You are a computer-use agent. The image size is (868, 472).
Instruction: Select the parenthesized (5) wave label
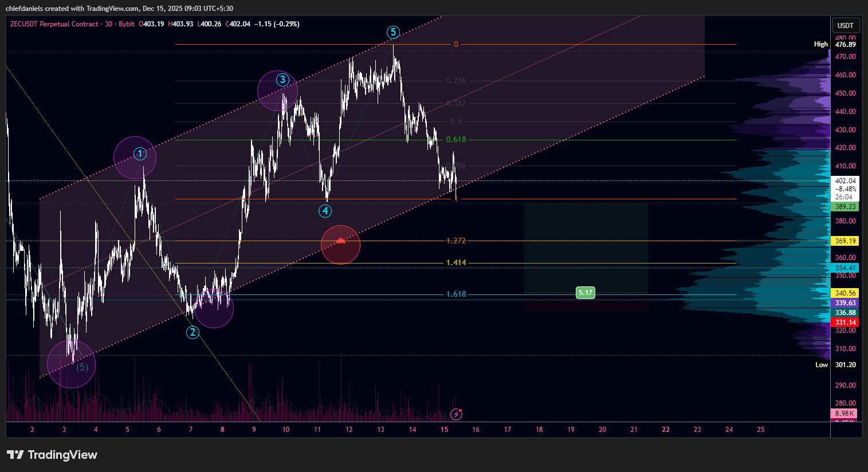tap(83, 367)
